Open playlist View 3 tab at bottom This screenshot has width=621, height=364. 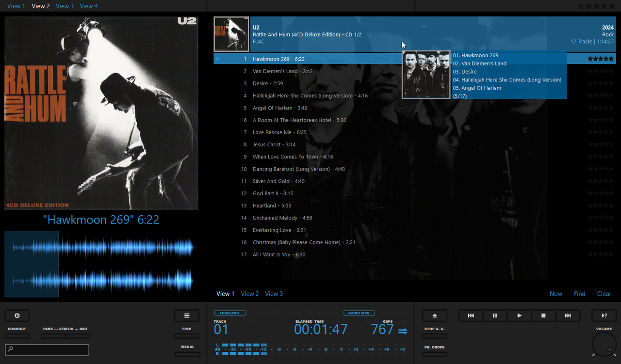pos(274,294)
